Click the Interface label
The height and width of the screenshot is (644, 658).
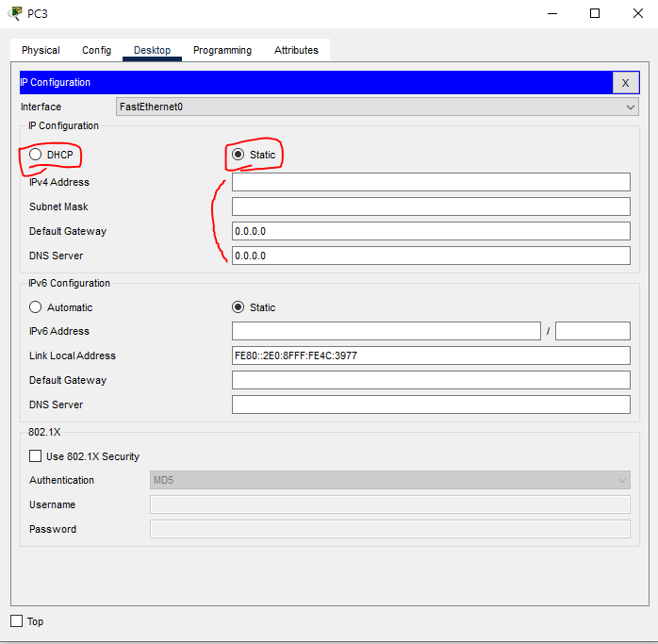[41, 107]
